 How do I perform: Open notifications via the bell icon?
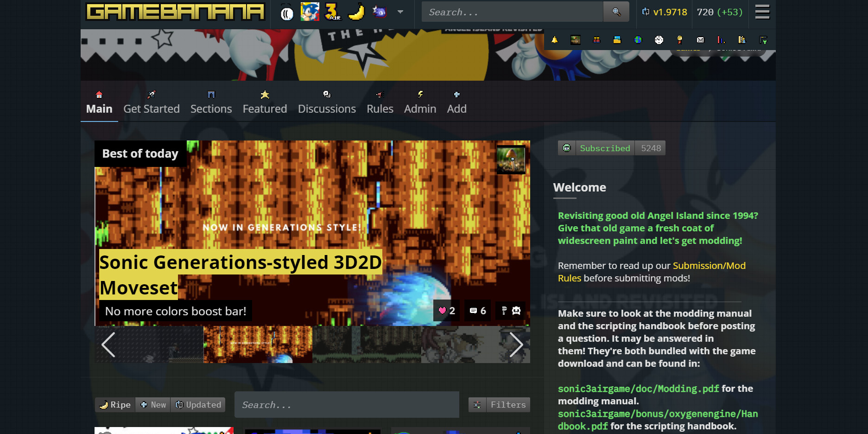click(554, 39)
